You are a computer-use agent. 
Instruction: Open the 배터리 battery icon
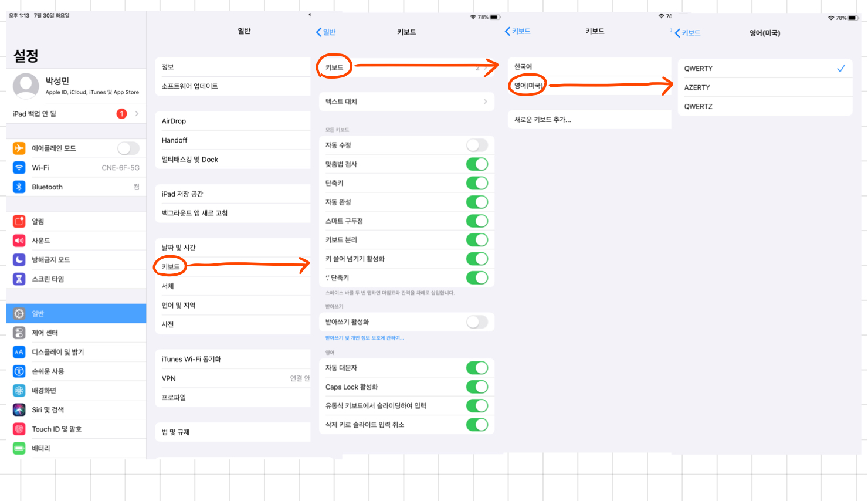click(19, 448)
